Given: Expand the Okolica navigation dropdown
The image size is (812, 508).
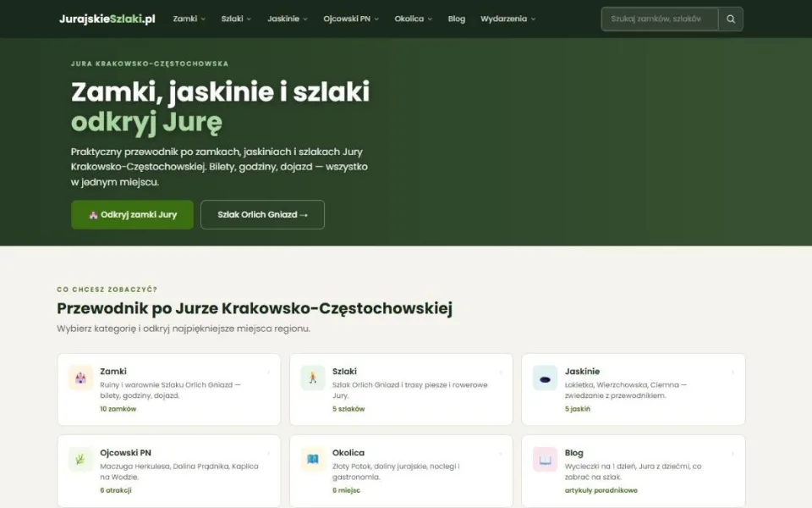Looking at the screenshot, I should [x=414, y=19].
